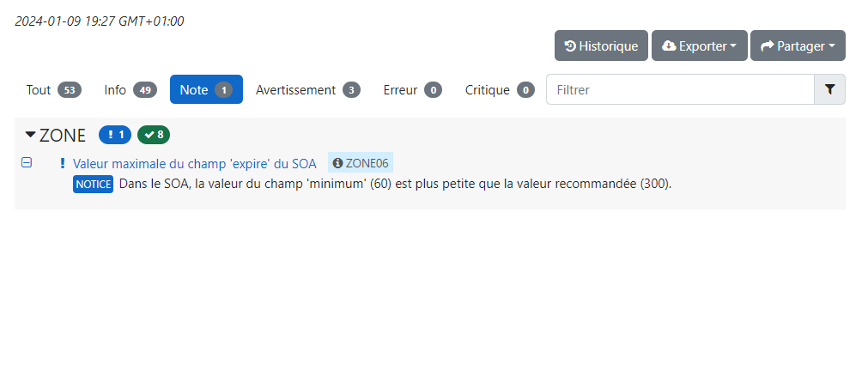This screenshot has height=370, width=868.
Task: Show the Critique results tab
Action: pos(500,89)
